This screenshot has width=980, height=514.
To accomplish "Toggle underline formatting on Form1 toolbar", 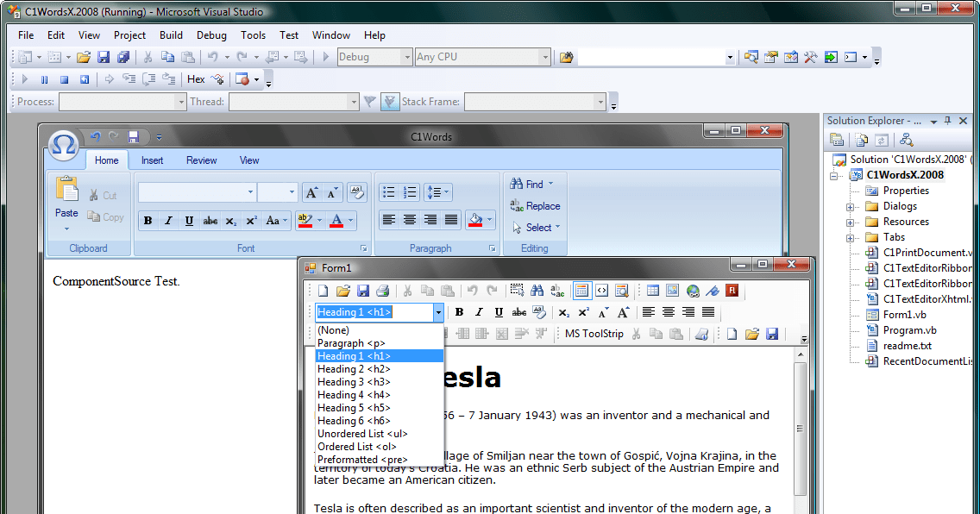I will point(497,311).
